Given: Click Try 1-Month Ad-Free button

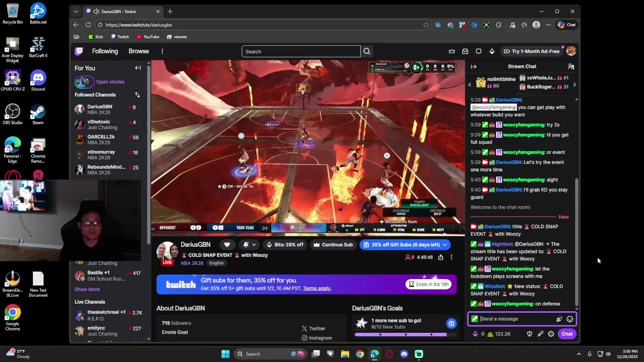Looking at the screenshot, I should pyautogui.click(x=531, y=51).
